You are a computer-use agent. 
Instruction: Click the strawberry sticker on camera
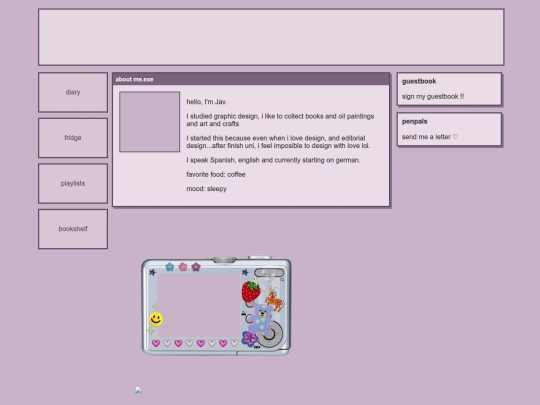pyautogui.click(x=251, y=291)
